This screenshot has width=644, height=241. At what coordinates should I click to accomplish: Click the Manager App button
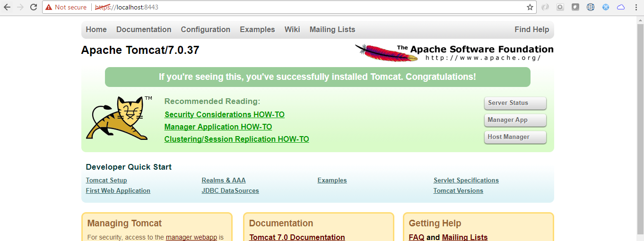515,120
